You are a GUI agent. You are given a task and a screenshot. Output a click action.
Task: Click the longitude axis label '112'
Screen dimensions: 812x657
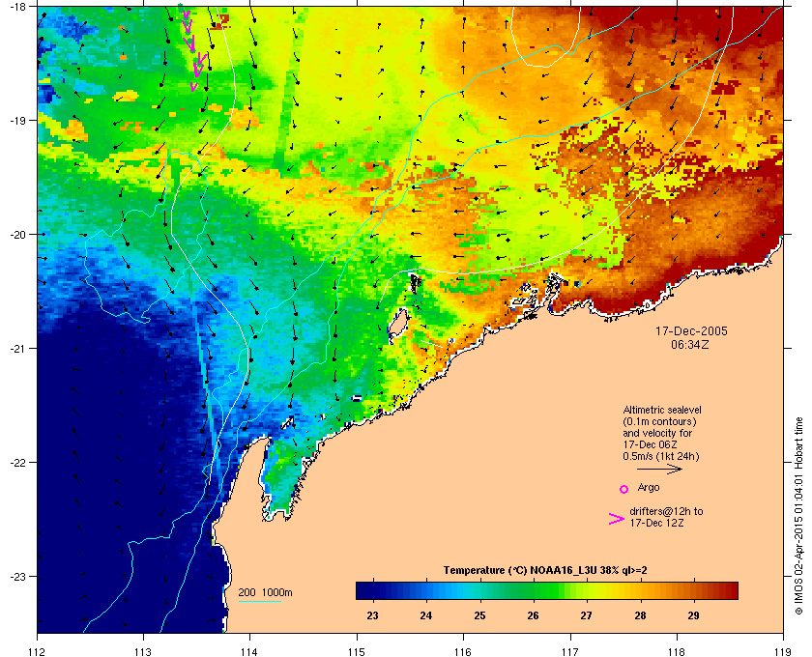click(x=37, y=652)
